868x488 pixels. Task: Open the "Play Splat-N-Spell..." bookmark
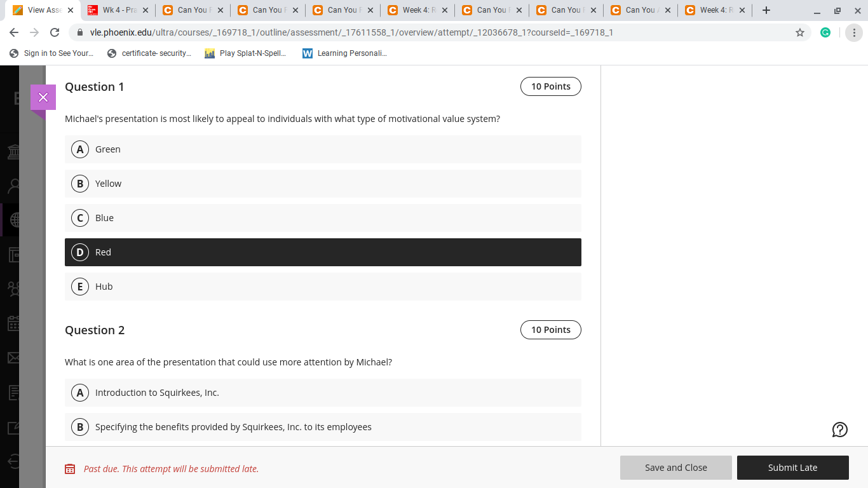point(245,53)
